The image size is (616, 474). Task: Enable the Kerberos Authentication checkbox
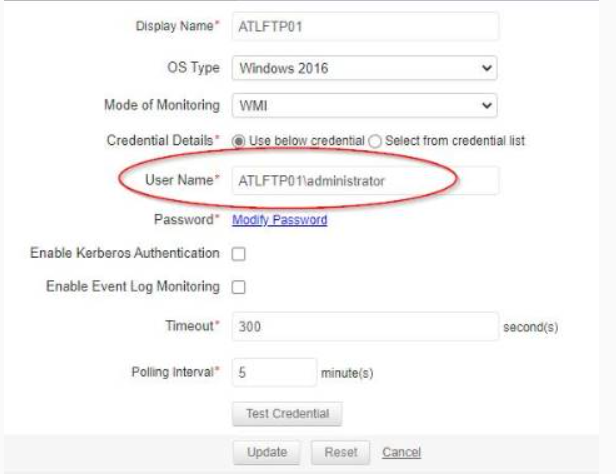[x=239, y=253]
